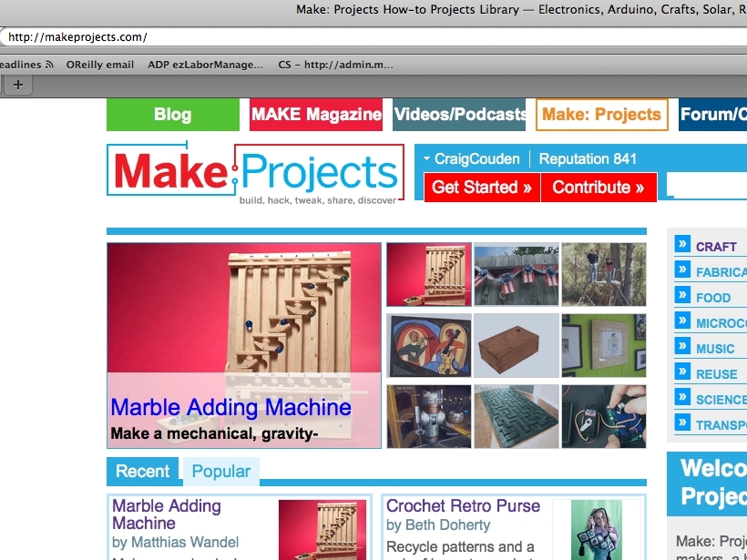The width and height of the screenshot is (747, 560).
Task: Open the FOOD category link
Action: (713, 298)
